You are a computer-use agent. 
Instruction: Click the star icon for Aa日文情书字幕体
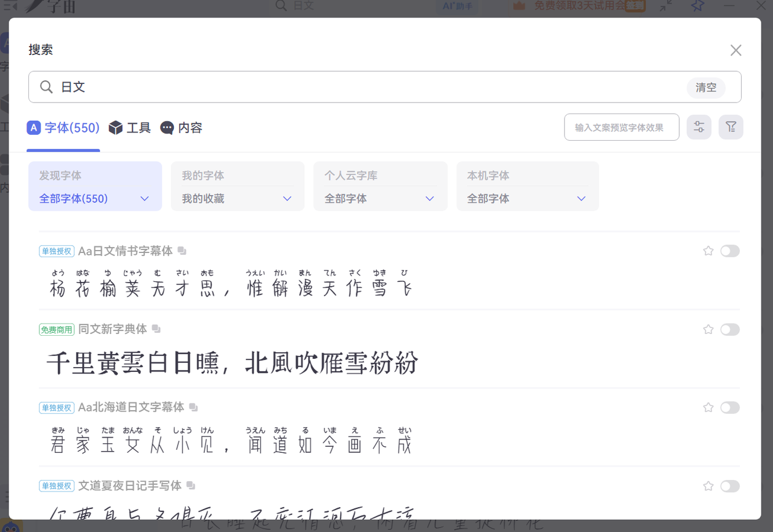tap(708, 251)
